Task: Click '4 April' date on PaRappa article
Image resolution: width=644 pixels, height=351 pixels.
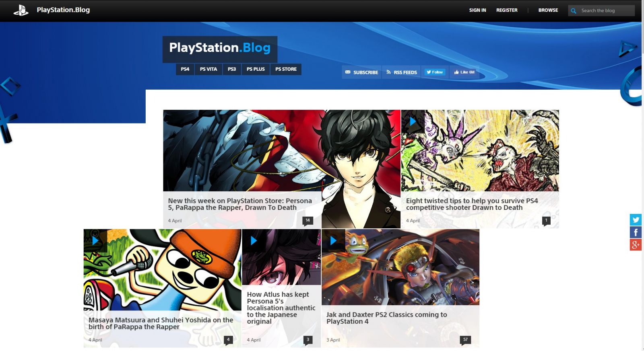Action: [95, 340]
